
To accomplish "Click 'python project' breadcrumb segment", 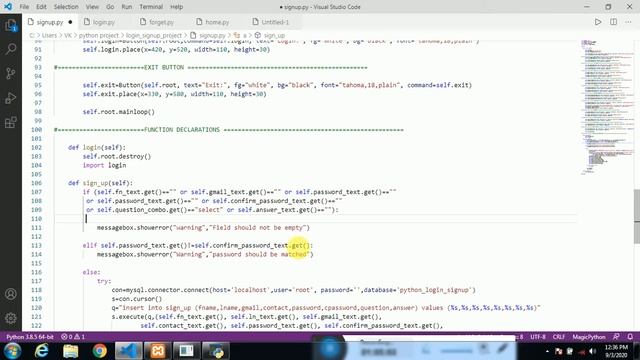I will (98, 36).
